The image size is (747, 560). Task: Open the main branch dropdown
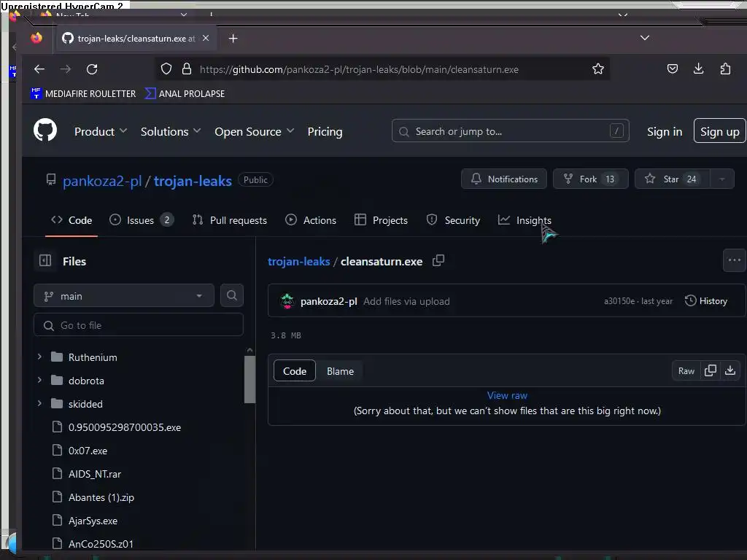tap(124, 296)
